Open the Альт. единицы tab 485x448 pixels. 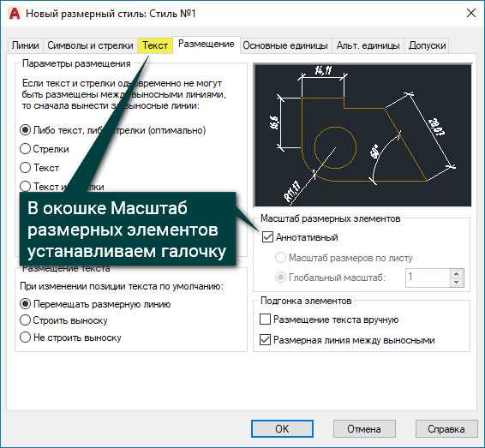point(368,45)
